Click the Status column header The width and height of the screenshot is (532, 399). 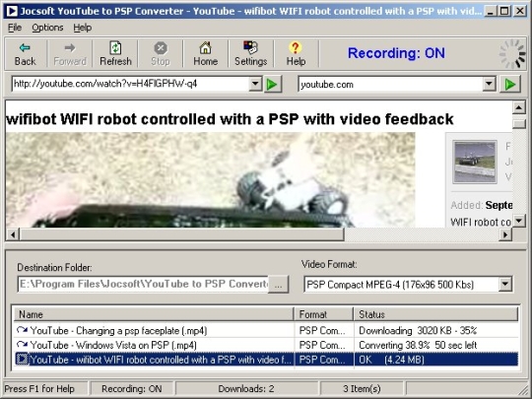click(x=436, y=314)
